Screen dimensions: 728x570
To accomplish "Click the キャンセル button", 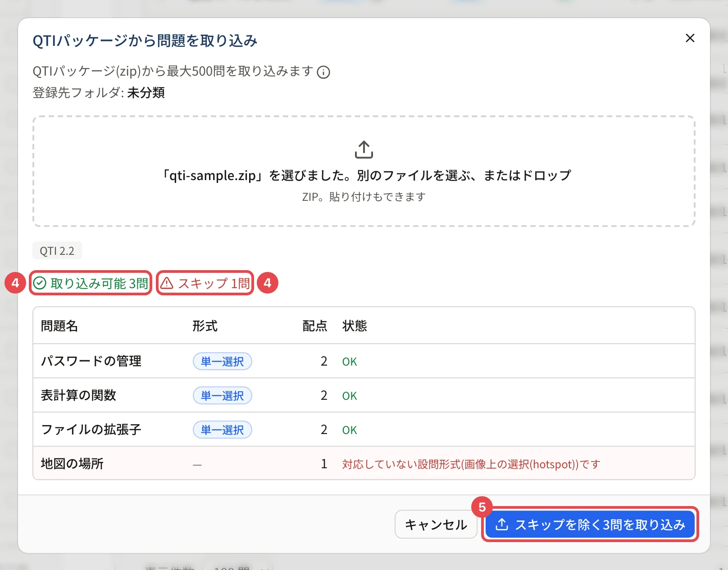I will 436,525.
